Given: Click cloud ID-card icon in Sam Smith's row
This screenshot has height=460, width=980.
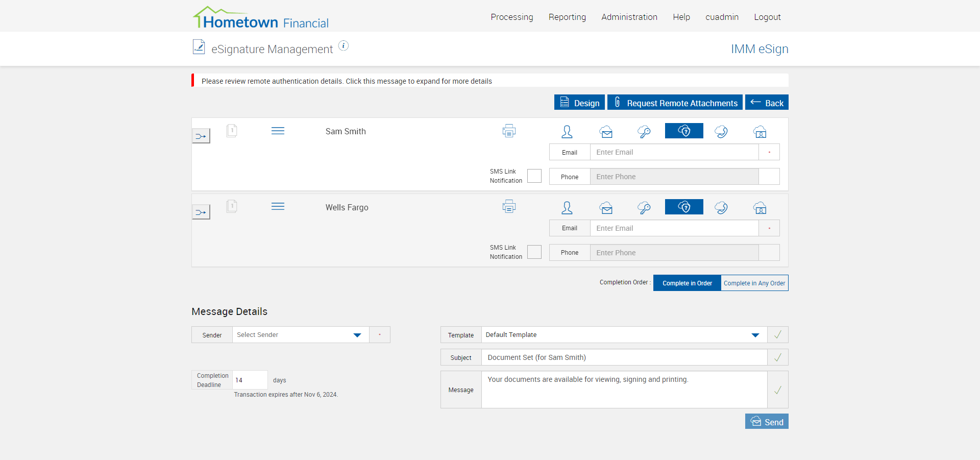Looking at the screenshot, I should coord(760,132).
